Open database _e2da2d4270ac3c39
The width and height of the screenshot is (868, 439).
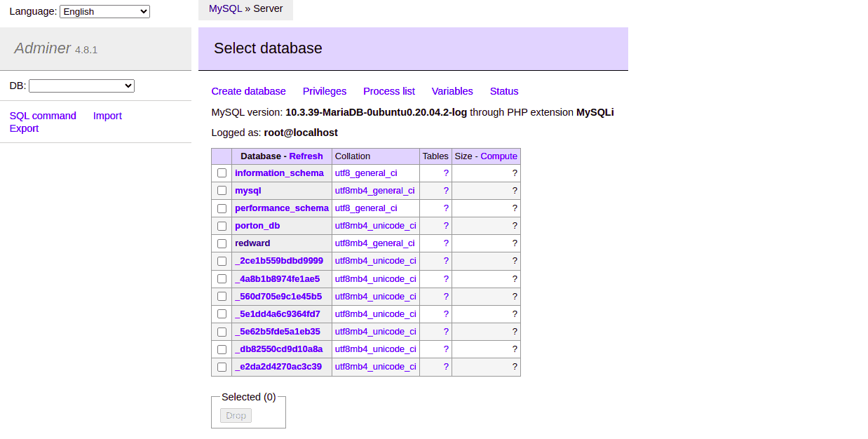point(278,366)
